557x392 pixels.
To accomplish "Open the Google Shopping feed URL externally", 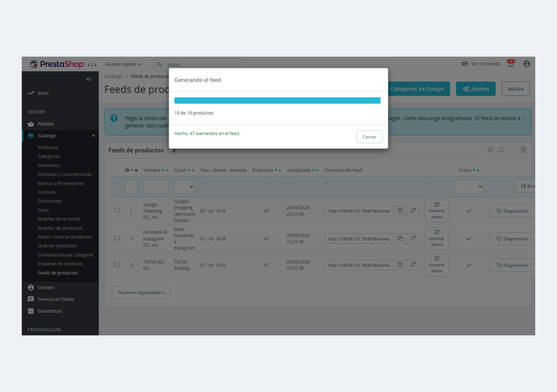I will [x=413, y=211].
